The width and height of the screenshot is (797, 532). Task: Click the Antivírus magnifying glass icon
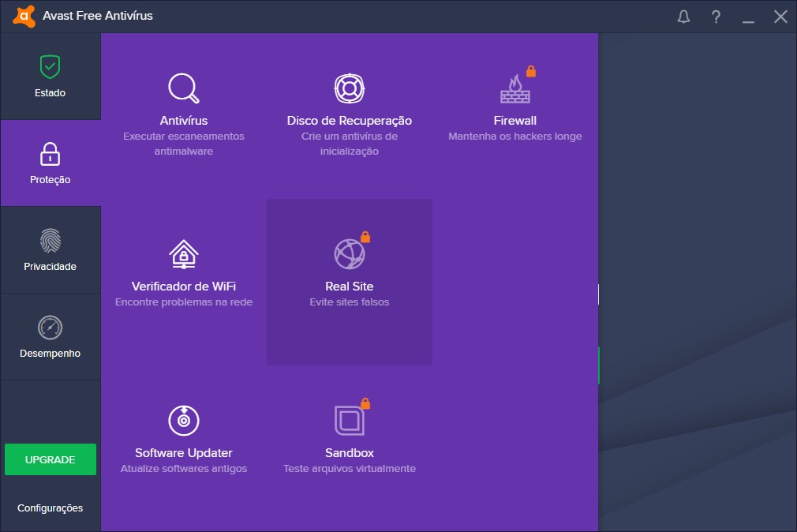coord(184,88)
